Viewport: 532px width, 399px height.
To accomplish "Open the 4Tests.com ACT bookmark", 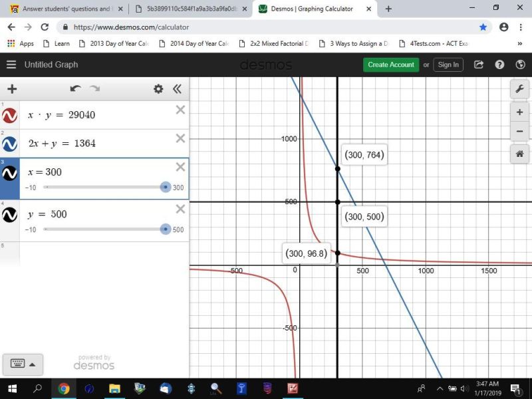I will (434, 43).
